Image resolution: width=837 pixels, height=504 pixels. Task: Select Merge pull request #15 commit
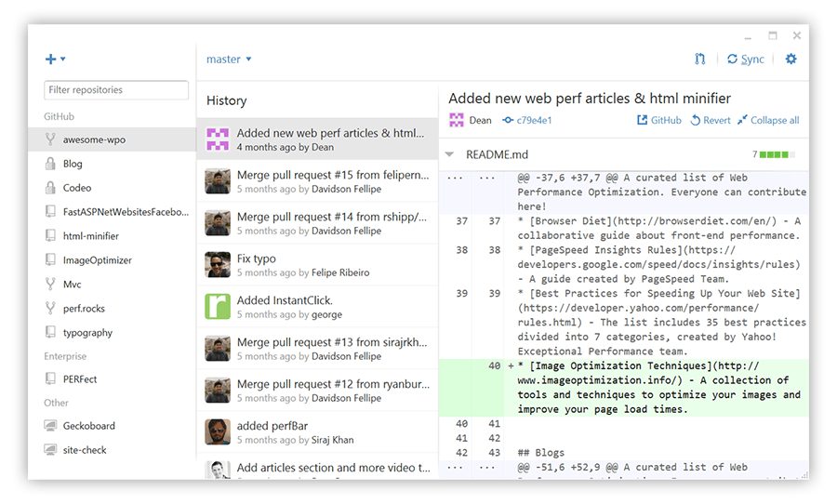318,181
